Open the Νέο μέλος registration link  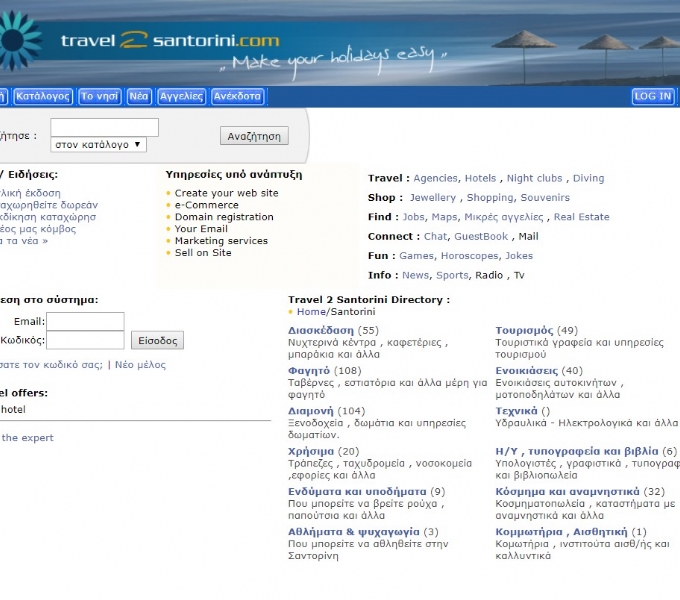pos(140,365)
